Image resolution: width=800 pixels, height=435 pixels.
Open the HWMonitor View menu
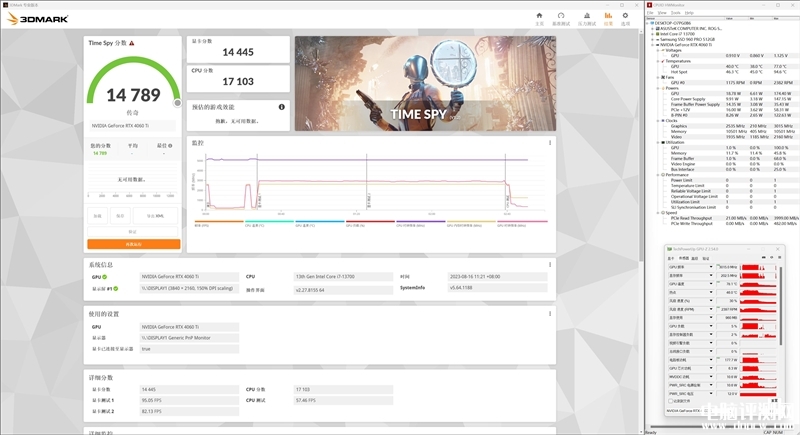pos(662,12)
